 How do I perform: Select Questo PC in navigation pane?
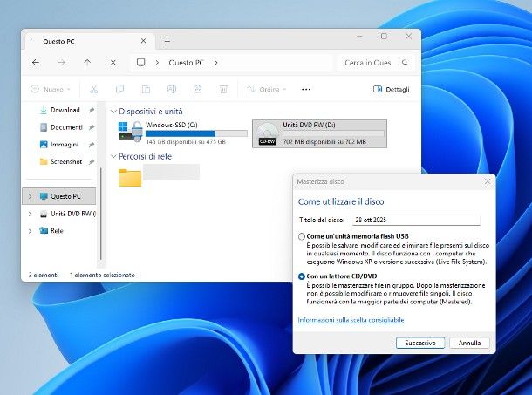[x=59, y=196]
